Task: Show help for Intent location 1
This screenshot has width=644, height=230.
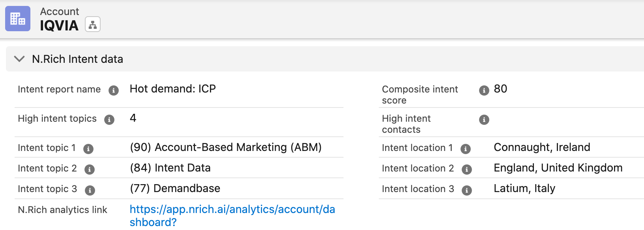Action: pyautogui.click(x=466, y=149)
